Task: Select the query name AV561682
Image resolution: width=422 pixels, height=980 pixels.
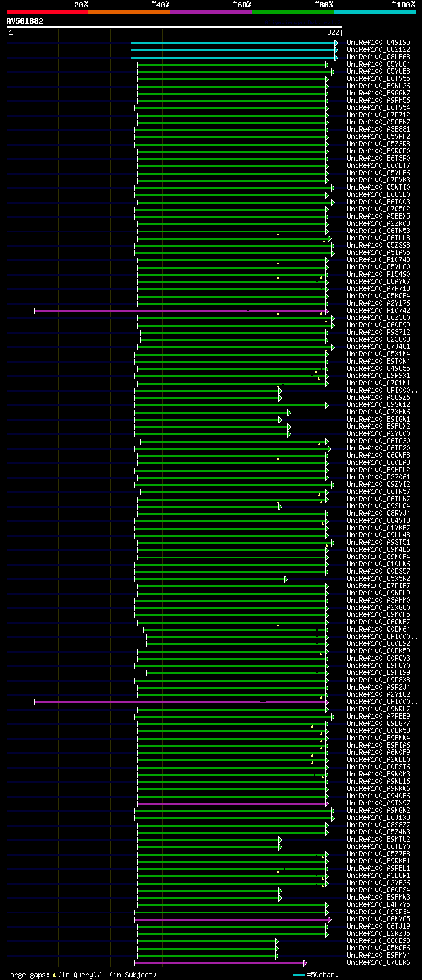Action: coord(25,21)
